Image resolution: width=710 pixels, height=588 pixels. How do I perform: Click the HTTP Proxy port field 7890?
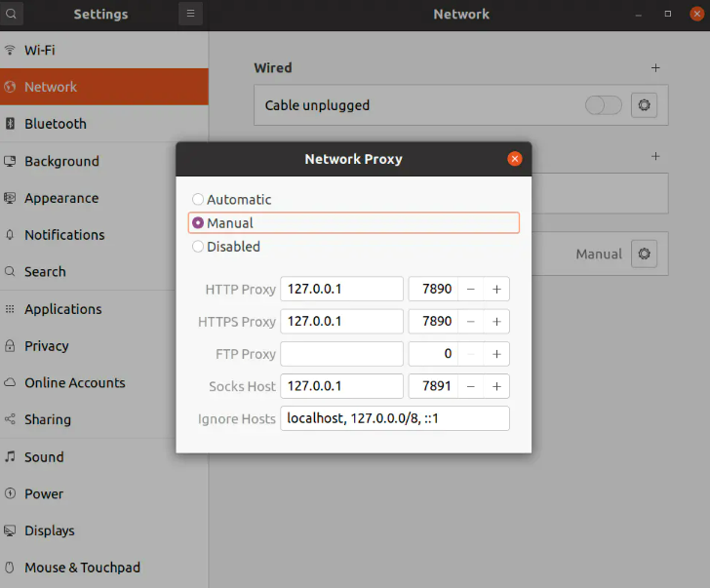(x=433, y=289)
